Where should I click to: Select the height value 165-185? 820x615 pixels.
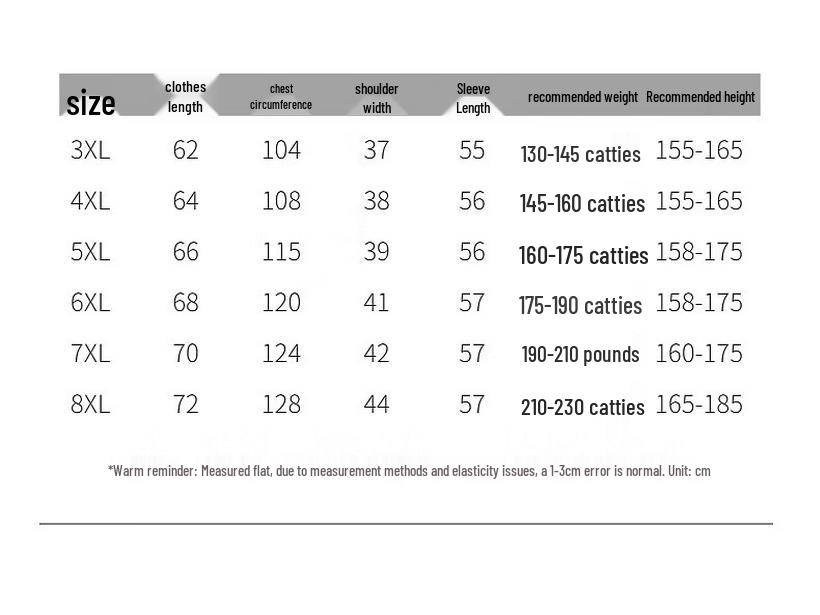(699, 404)
